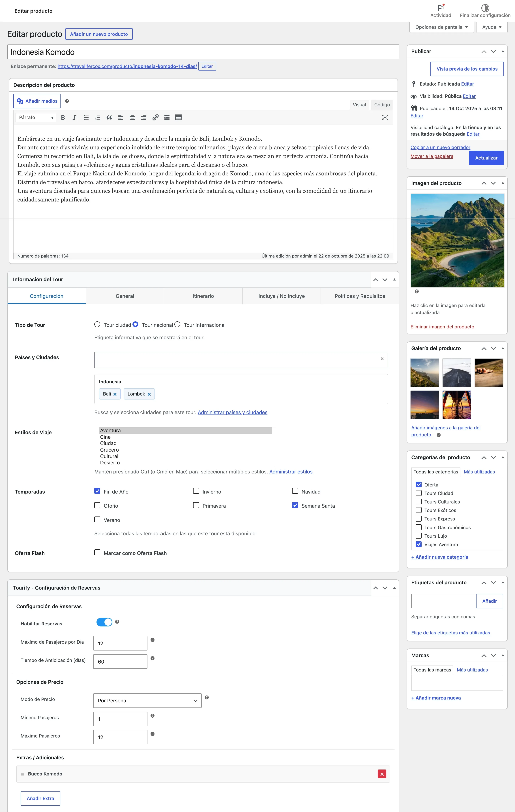Align text left in the editor

pos(121,117)
